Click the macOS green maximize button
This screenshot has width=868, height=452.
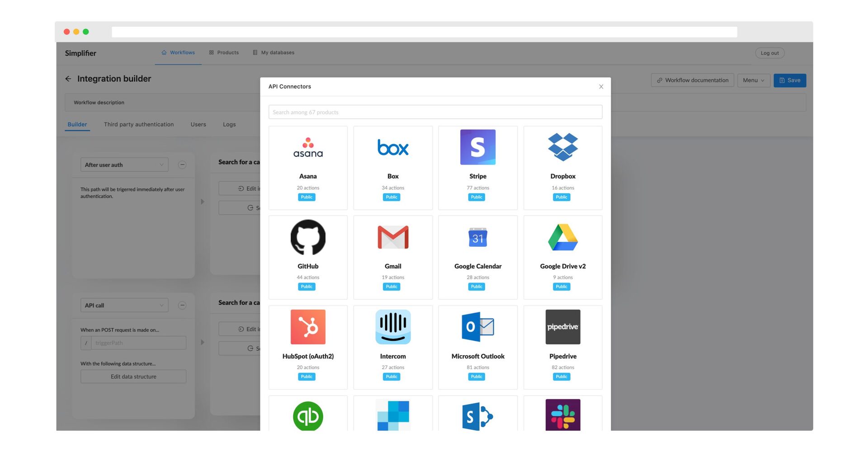pos(86,32)
